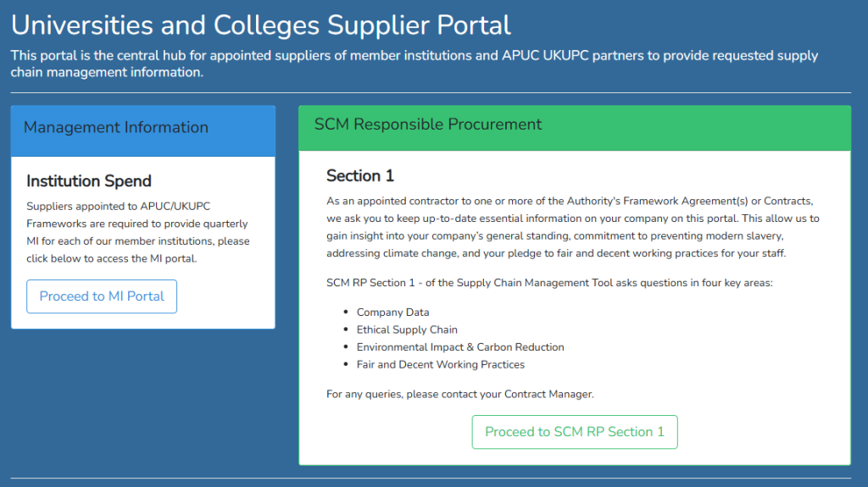Click the quarterly MI requirement paragraph
This screenshot has height=487, width=868.
pyautogui.click(x=138, y=232)
